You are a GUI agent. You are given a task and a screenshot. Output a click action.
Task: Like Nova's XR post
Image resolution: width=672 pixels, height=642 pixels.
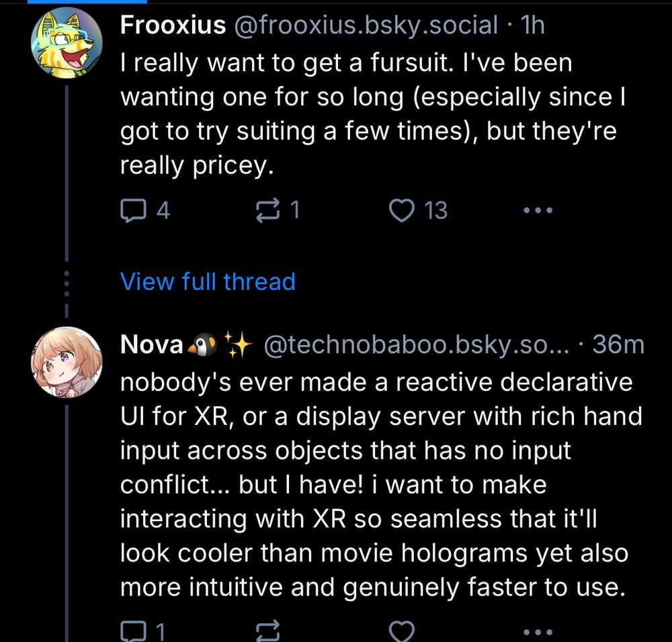(402, 631)
